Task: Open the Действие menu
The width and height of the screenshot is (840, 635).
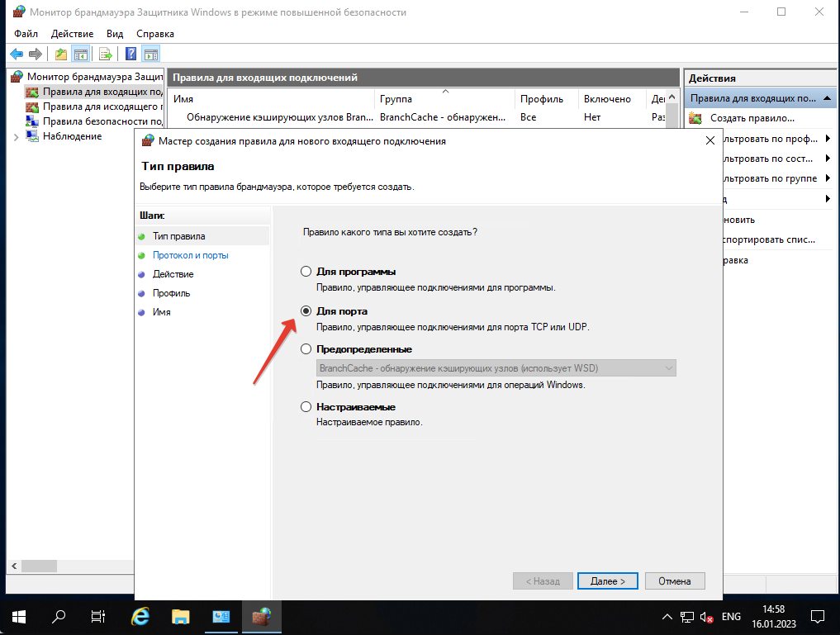Action: tap(72, 34)
